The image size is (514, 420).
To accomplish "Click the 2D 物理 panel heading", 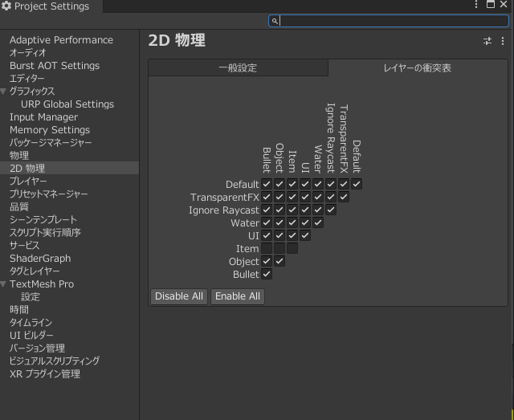I will point(177,40).
